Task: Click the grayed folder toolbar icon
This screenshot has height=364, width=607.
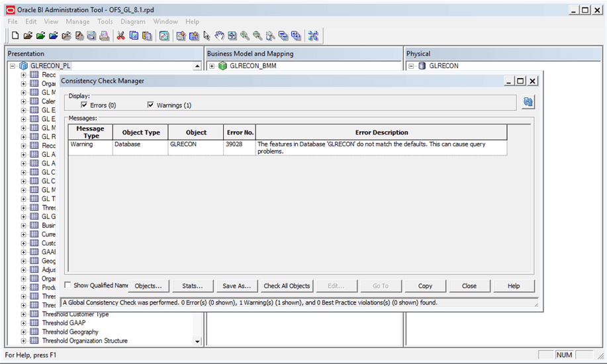Action: [x=66, y=36]
